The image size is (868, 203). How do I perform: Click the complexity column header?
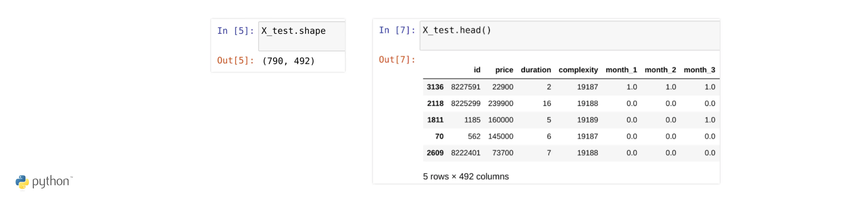click(578, 70)
